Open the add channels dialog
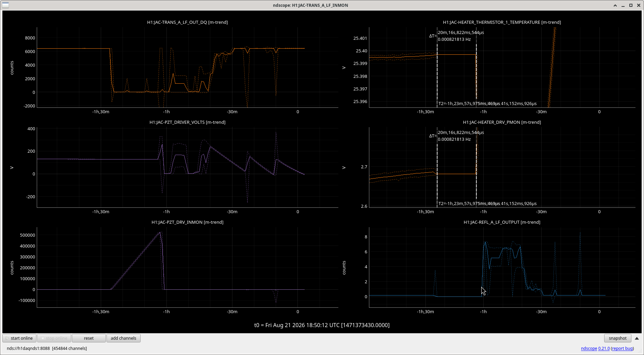644x355 pixels. tap(123, 338)
